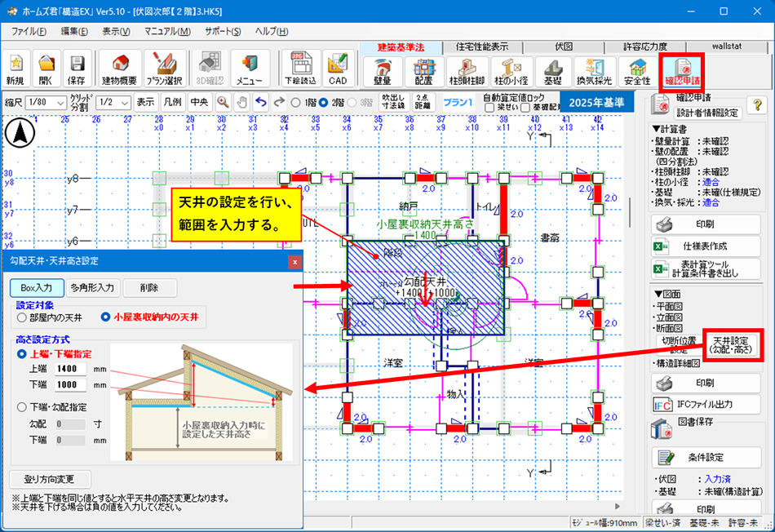The width and height of the screenshot is (775, 532).
Task: Select 下端・勾配指定 height method
Action: pyautogui.click(x=22, y=406)
